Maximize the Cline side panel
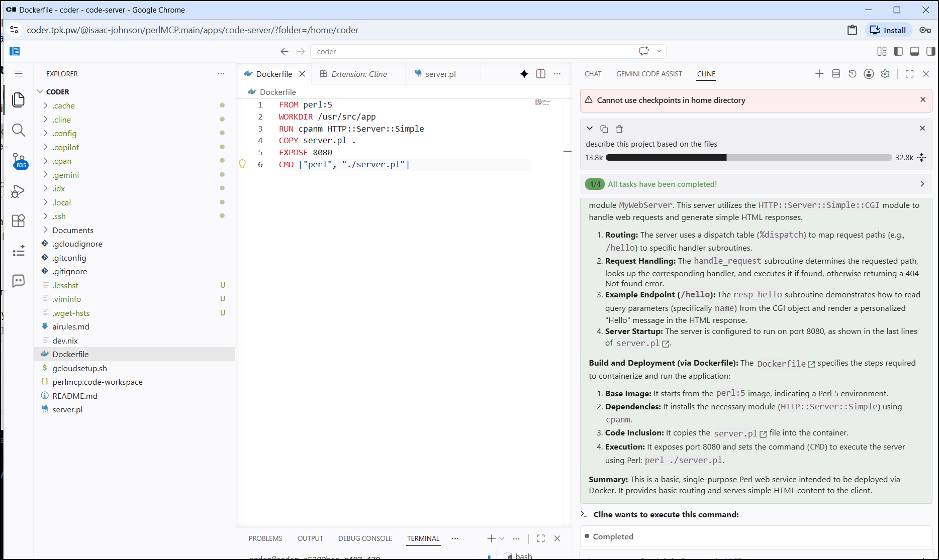Screen dimensions: 939x560 point(909,74)
